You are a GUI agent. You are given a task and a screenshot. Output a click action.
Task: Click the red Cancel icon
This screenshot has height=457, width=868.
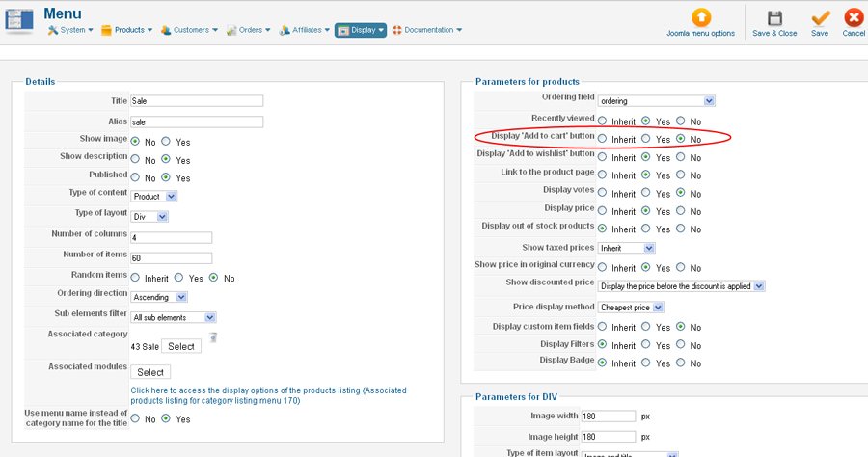[x=854, y=17]
